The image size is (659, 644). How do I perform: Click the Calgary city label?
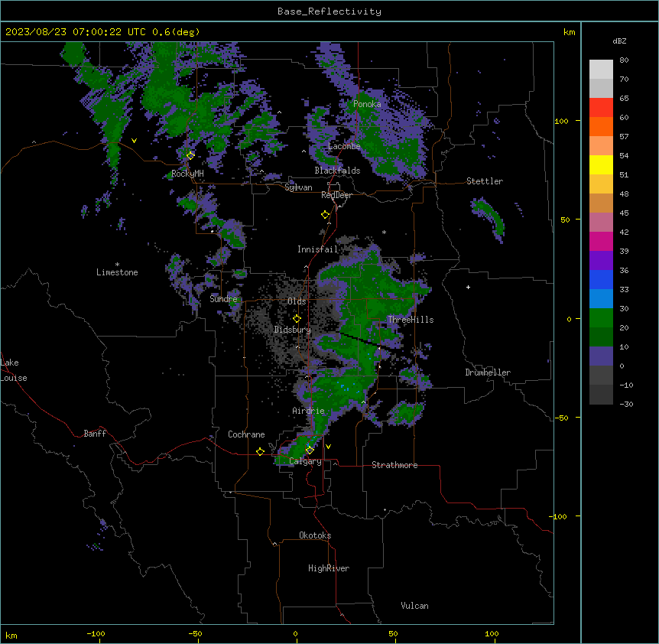pos(306,461)
